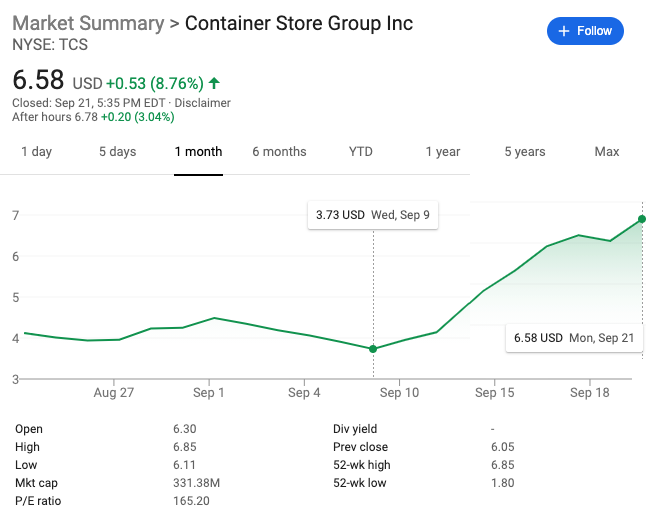The image size is (646, 525).
Task: Click the 6.58 USD Mon, Sep 21 tooltip
Action: [574, 338]
